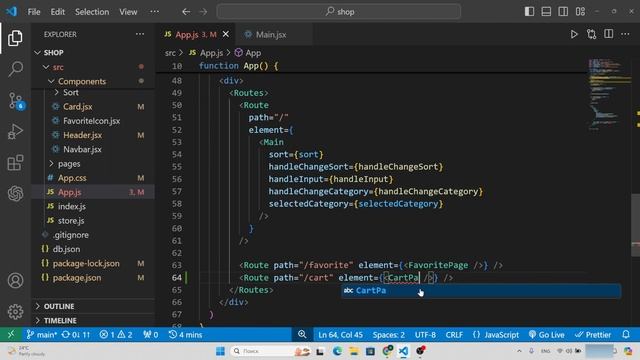The width and height of the screenshot is (640, 360).
Task: Toggle bottom panel layout icon
Action: 546,11
